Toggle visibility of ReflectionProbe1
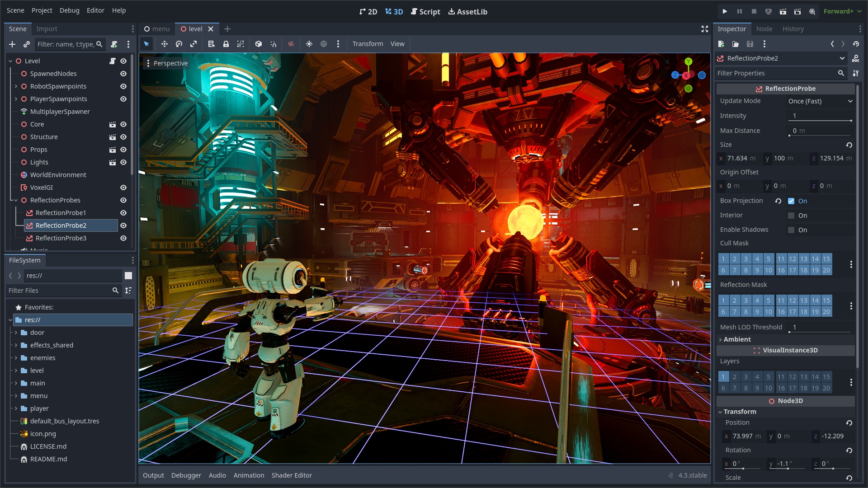 click(x=123, y=213)
